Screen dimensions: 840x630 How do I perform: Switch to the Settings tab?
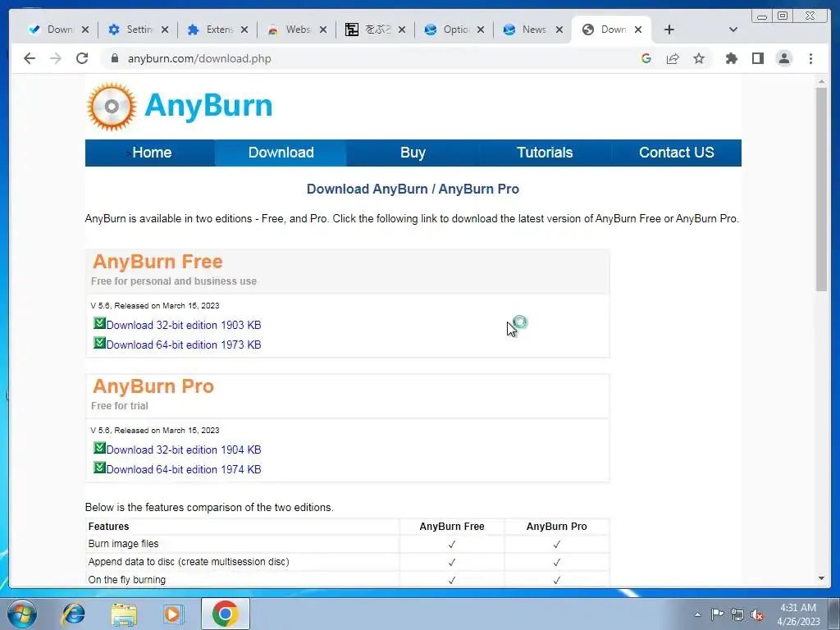coord(138,30)
